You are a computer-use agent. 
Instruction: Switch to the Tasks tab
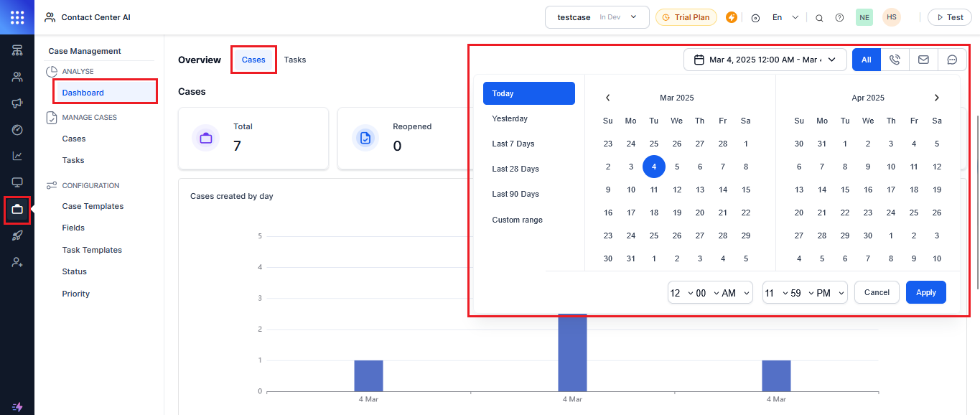[x=295, y=60]
